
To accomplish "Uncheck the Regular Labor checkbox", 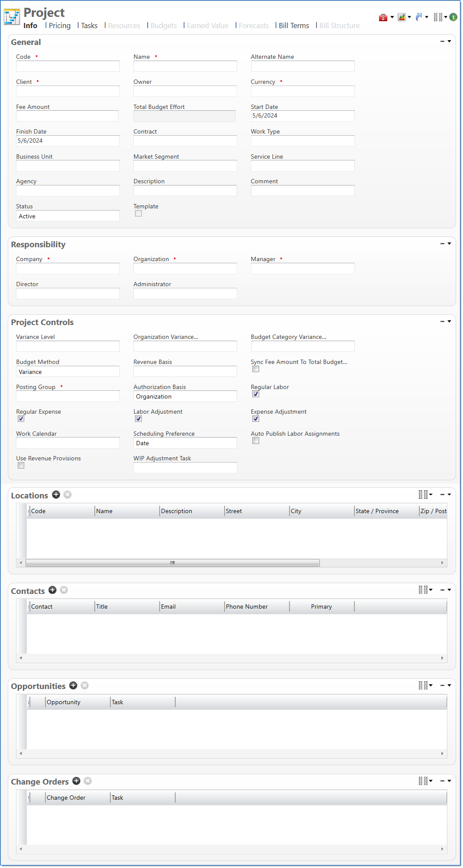I will (x=256, y=394).
